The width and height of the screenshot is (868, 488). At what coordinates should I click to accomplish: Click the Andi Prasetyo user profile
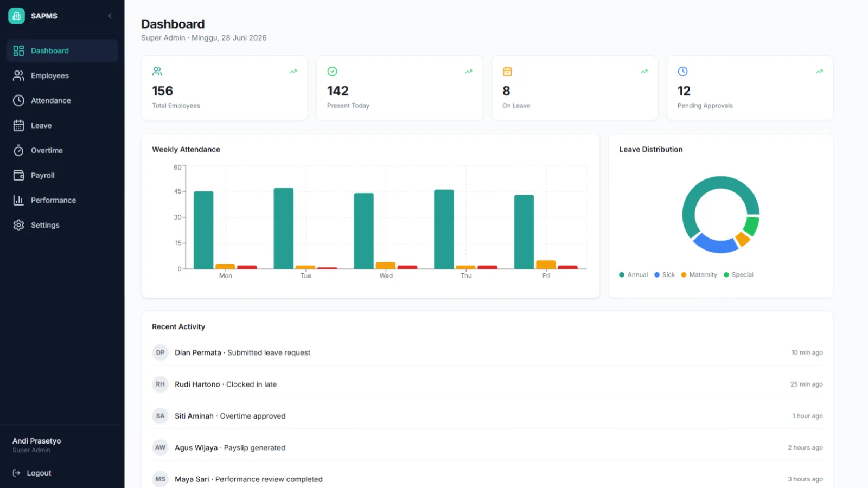(x=37, y=445)
